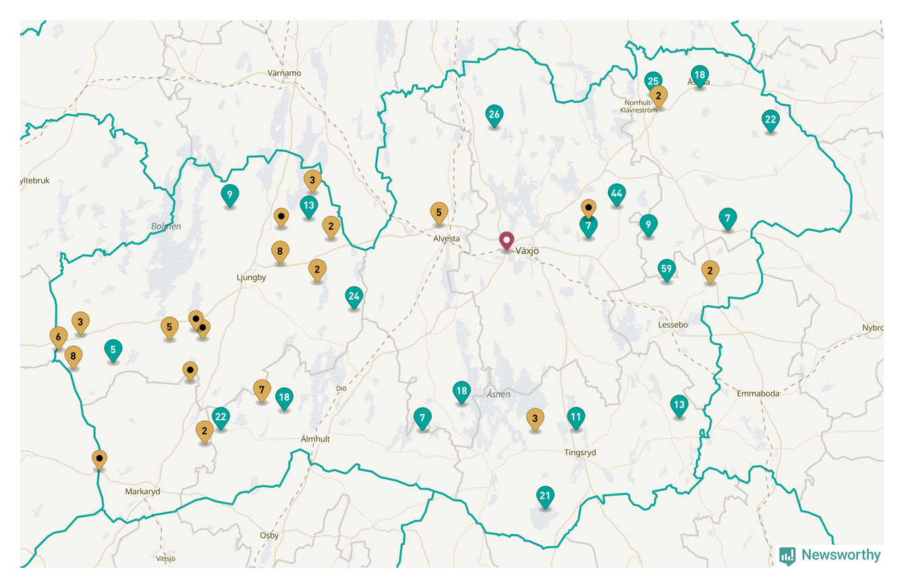Select the teal marker numbered 24
This screenshot has width=904, height=588.
pos(354,297)
